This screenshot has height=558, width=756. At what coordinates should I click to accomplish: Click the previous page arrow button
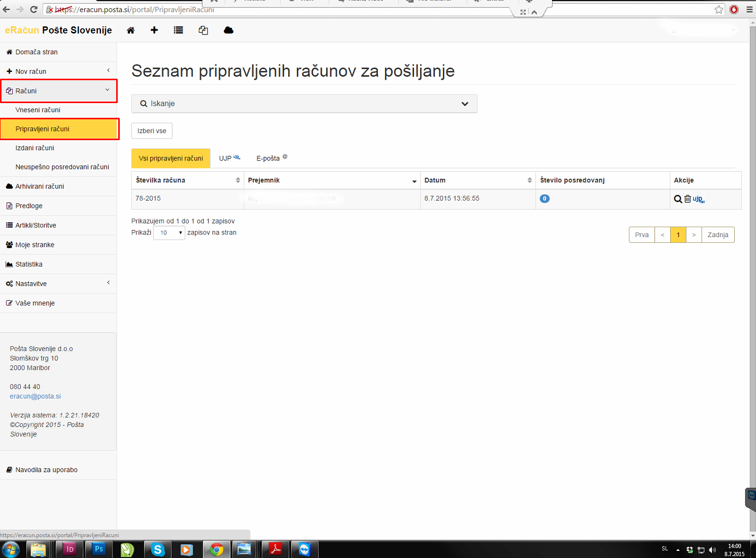point(663,235)
